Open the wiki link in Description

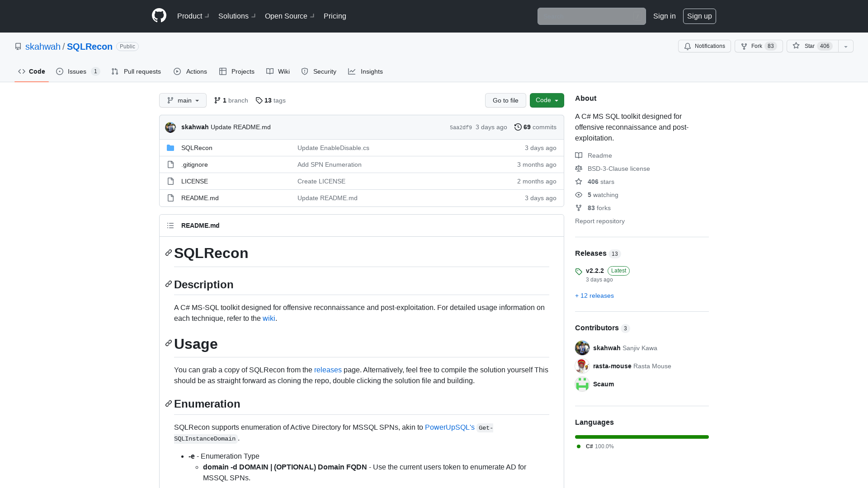coord(269,318)
